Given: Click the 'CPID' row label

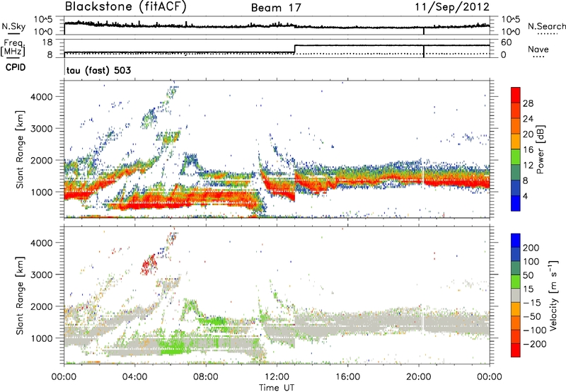Looking at the screenshot, I should coord(16,67).
